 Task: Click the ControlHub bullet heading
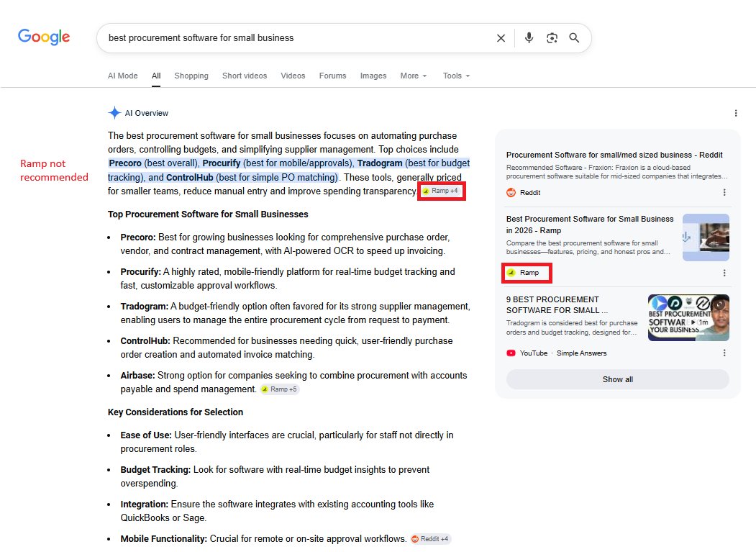click(145, 340)
